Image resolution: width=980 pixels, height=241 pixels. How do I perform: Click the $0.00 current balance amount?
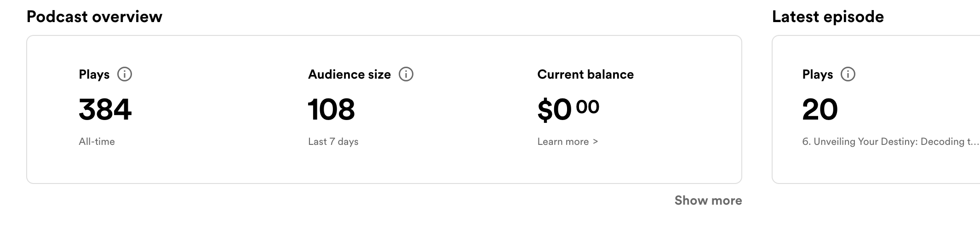568,109
